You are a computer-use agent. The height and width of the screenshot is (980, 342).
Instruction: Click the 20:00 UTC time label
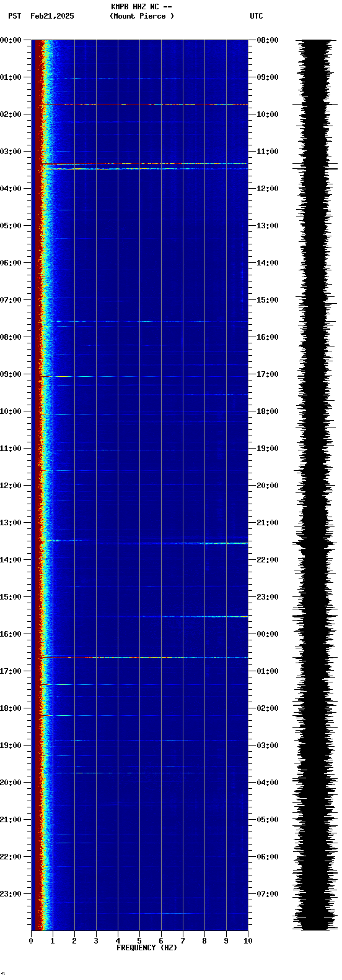click(x=268, y=486)
